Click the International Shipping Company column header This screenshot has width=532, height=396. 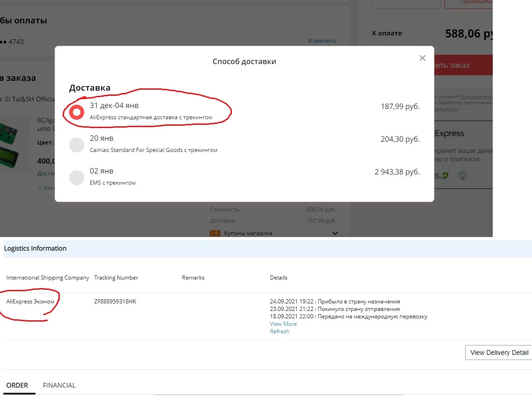(48, 278)
